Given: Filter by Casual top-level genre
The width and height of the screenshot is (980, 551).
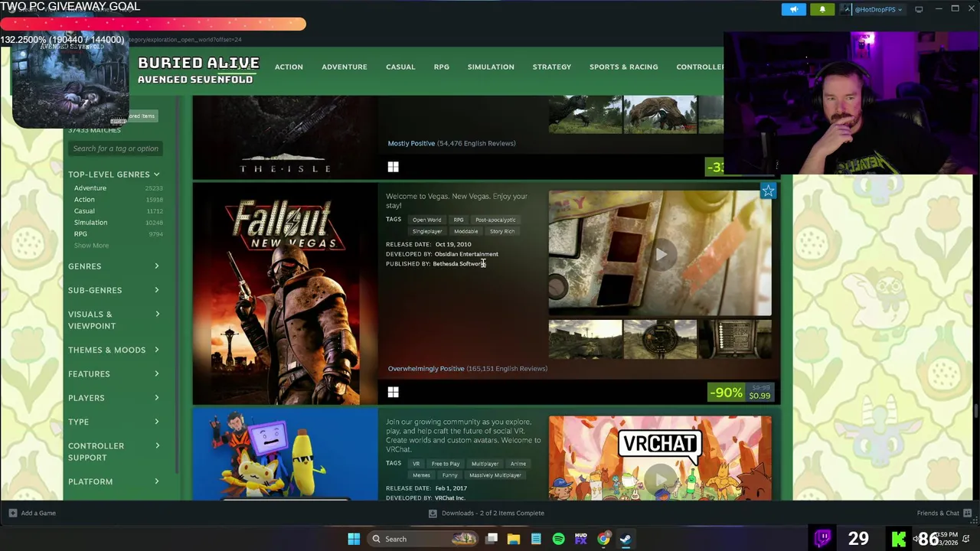Looking at the screenshot, I should 84,211.
